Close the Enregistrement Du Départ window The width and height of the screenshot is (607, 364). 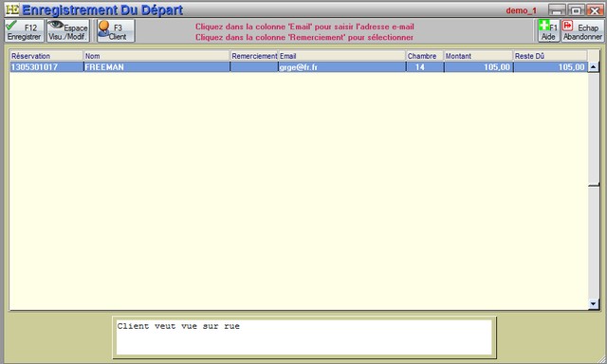pyautogui.click(x=595, y=10)
